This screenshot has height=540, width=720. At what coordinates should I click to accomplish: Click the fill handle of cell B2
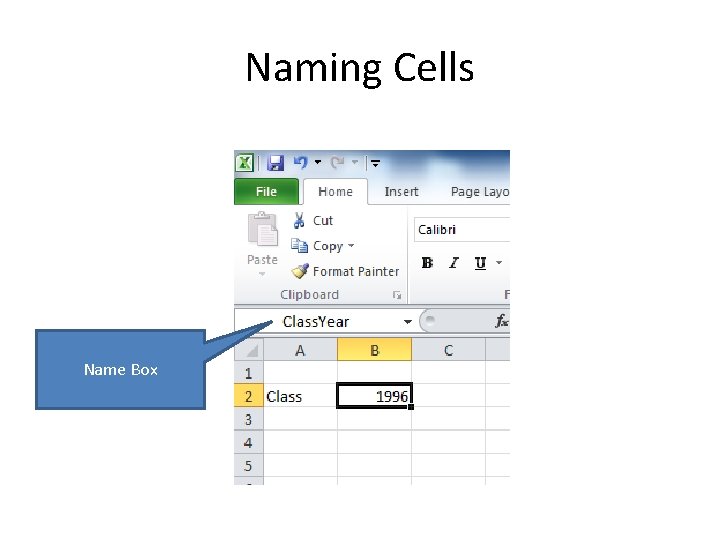[x=411, y=406]
